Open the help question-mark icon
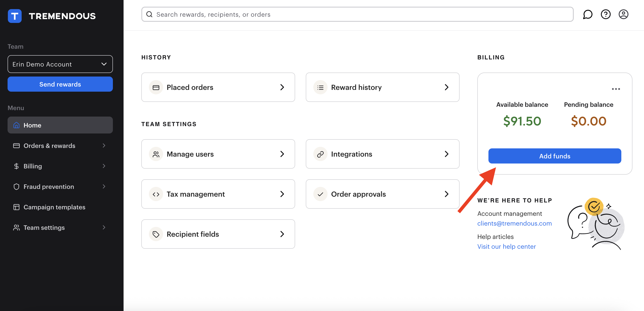The width and height of the screenshot is (644, 311). pos(606,14)
